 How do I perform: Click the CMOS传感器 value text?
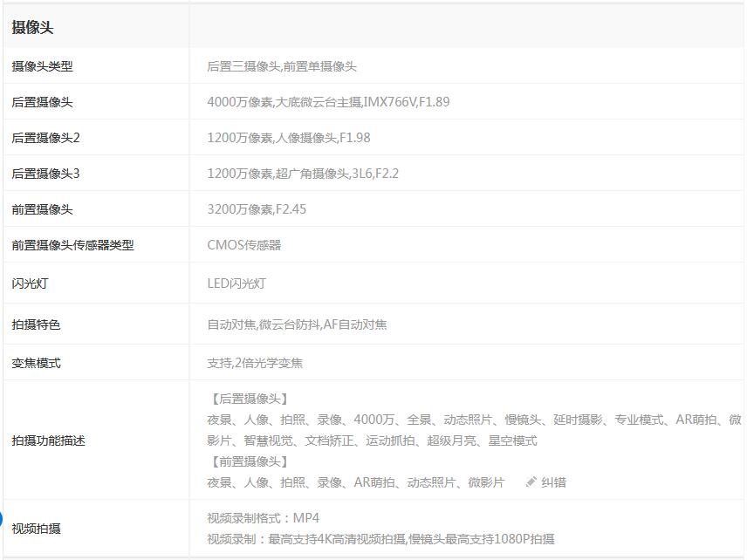coord(245,245)
